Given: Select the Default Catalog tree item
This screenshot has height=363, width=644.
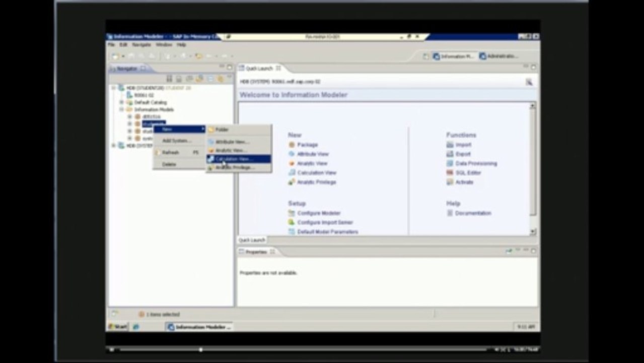Looking at the screenshot, I should [x=150, y=102].
